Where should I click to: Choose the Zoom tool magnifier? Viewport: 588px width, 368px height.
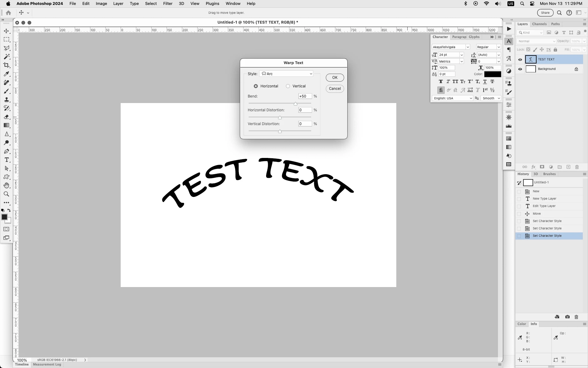point(6,194)
